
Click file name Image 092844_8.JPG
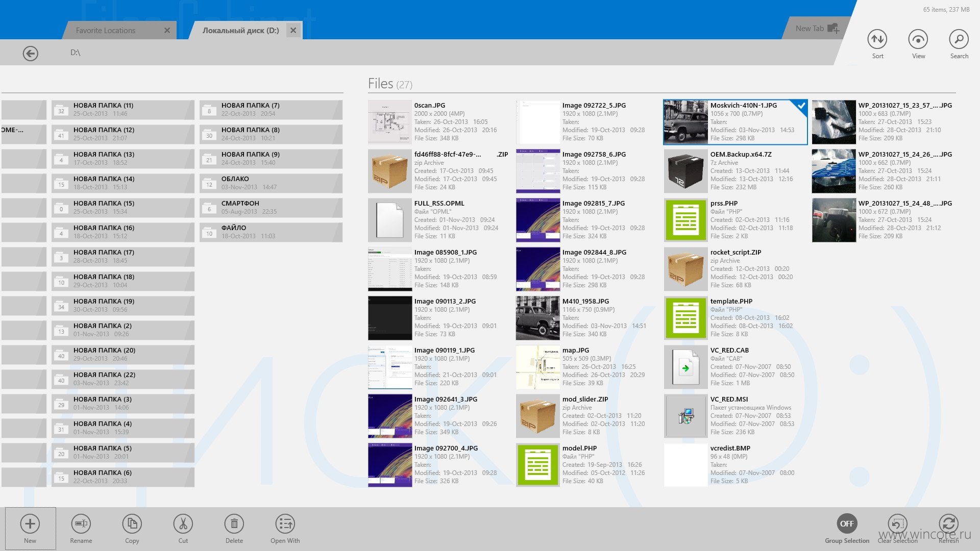(594, 252)
